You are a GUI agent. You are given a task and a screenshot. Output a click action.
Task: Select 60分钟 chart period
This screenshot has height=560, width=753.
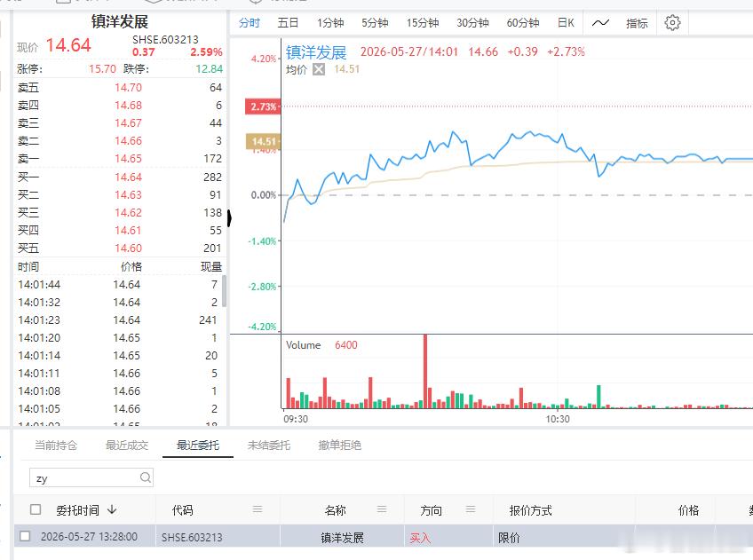(x=523, y=22)
